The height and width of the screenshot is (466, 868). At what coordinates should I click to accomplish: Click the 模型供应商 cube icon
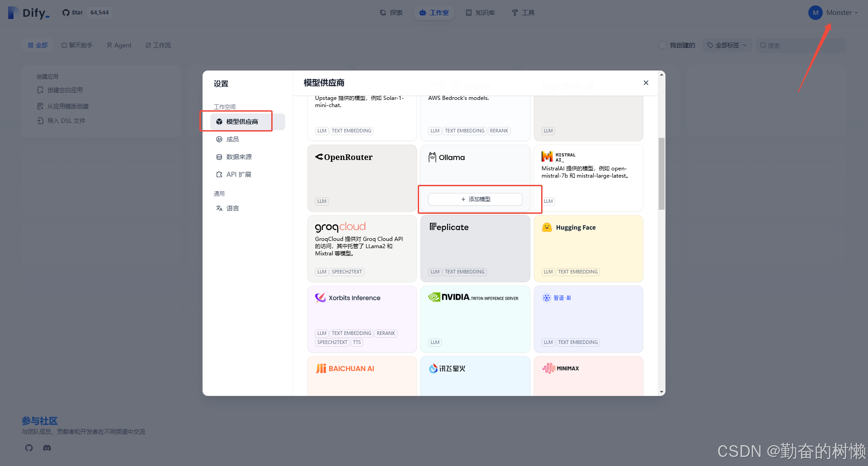[x=219, y=122]
